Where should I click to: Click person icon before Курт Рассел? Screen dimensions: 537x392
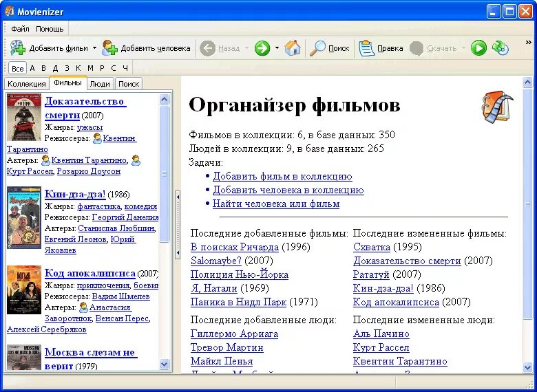(136, 160)
